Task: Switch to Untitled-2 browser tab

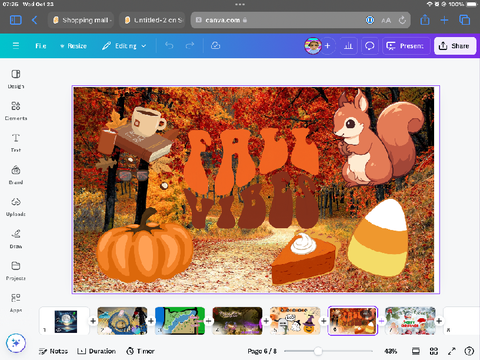Action: [x=153, y=20]
